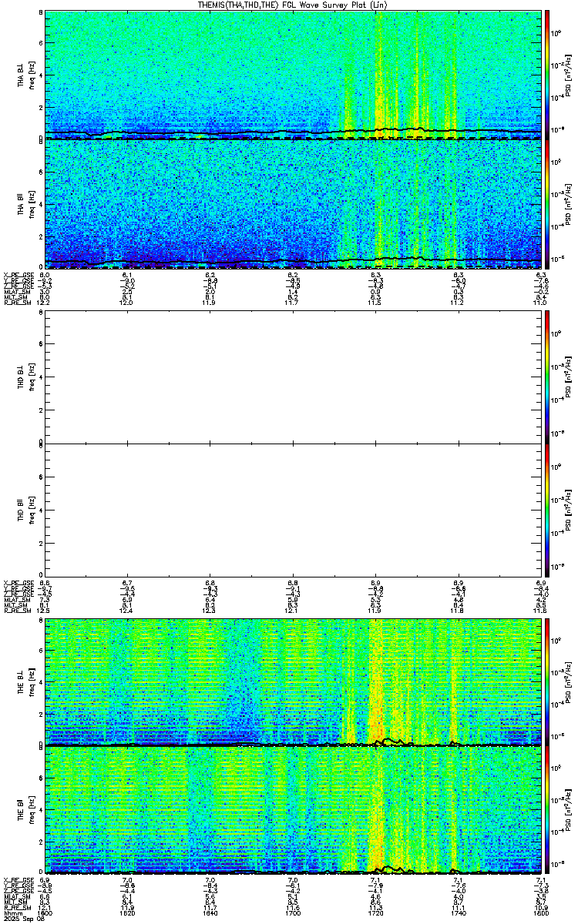Click the 1720 time tick label
Screen dimensions: 578x924
[x=375, y=913]
